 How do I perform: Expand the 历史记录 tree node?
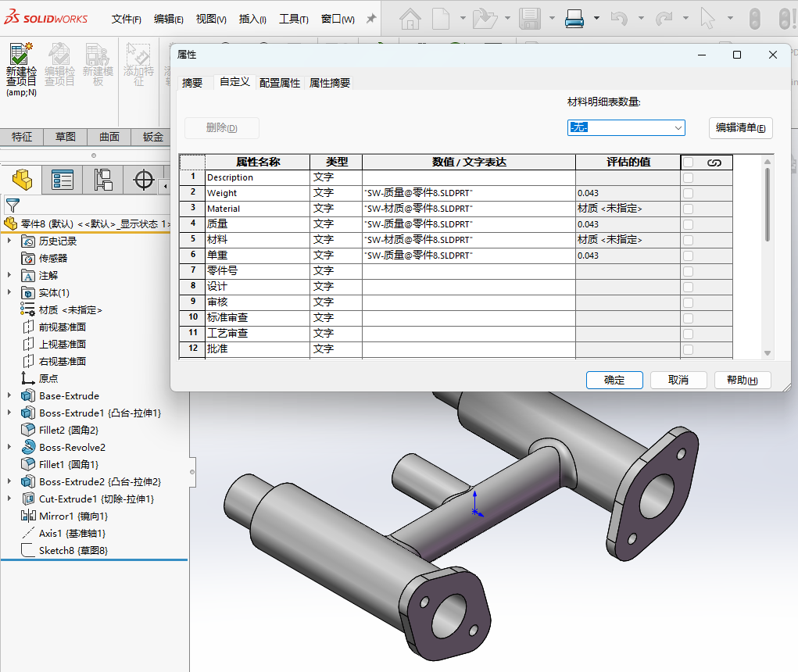9,241
